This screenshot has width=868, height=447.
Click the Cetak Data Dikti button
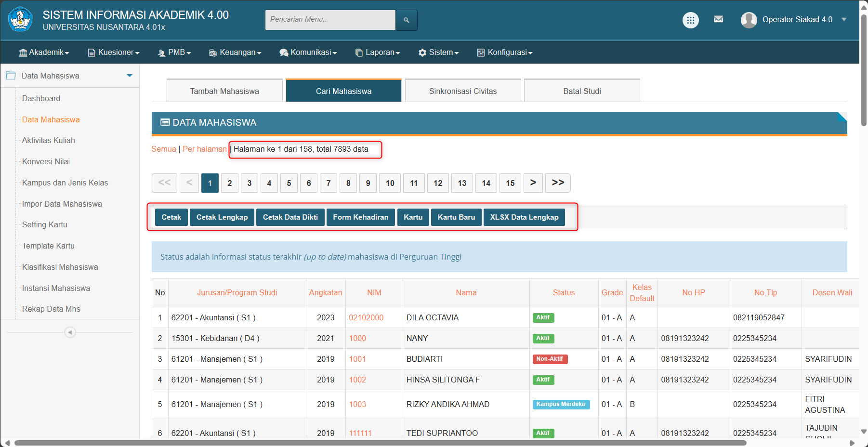coord(290,217)
